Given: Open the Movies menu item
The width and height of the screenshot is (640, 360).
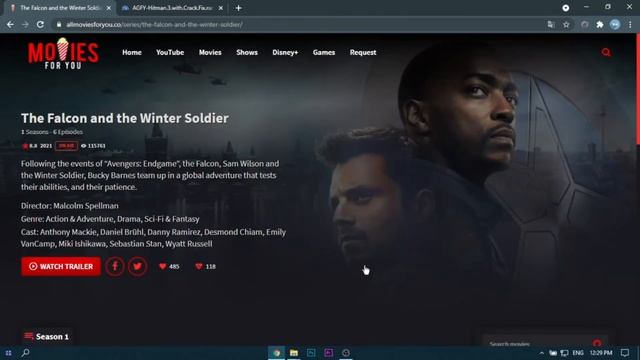Looking at the screenshot, I should pyautogui.click(x=210, y=52).
